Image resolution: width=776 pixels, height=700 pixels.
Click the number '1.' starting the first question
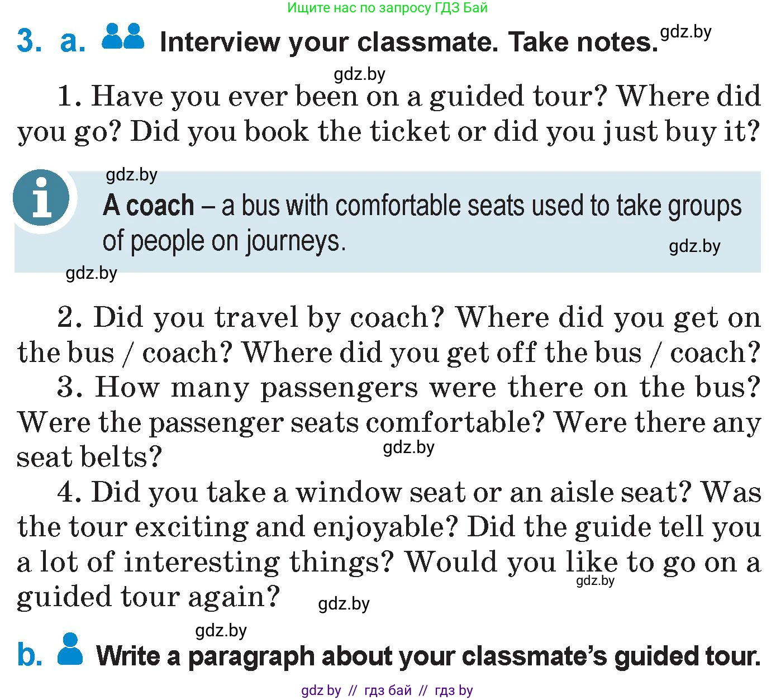click(x=70, y=96)
